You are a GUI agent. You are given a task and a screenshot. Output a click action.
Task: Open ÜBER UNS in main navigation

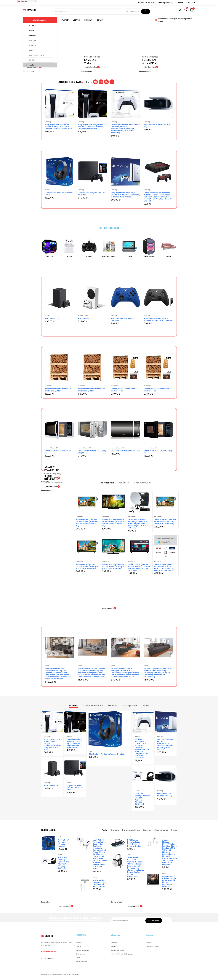coord(77,20)
